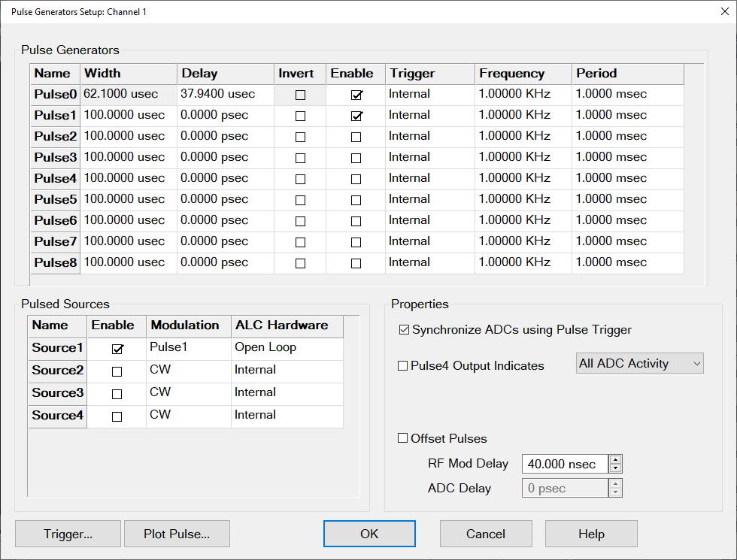Image resolution: width=737 pixels, height=560 pixels.
Task: Enable the Pulse2 generator checkbox
Action: coord(356,138)
